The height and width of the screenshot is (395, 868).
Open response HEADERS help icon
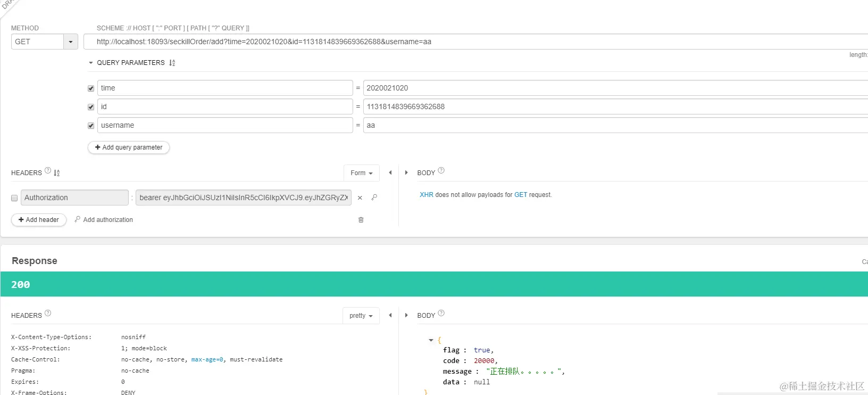coord(48,313)
